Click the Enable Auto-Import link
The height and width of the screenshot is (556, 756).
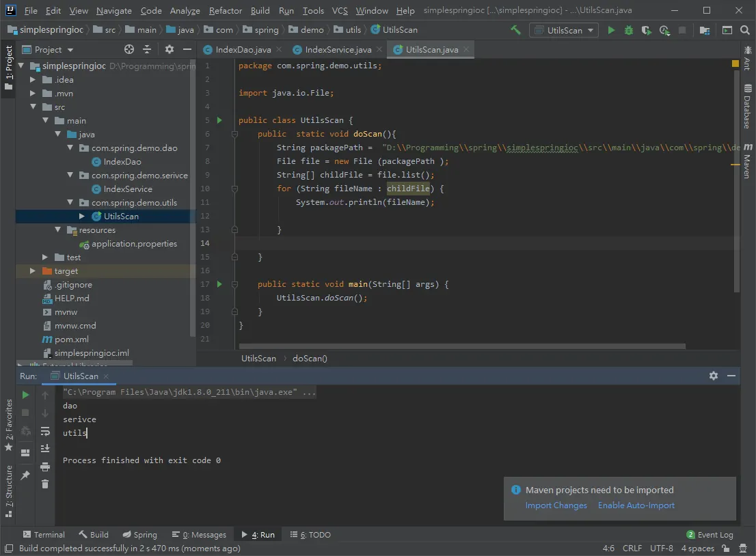click(x=636, y=505)
